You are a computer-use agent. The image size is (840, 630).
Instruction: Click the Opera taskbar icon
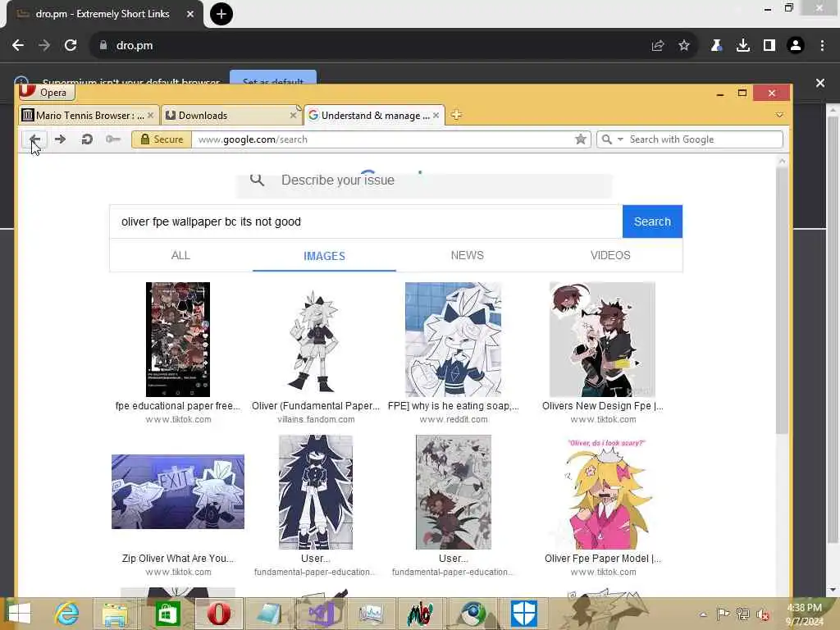coord(218,614)
